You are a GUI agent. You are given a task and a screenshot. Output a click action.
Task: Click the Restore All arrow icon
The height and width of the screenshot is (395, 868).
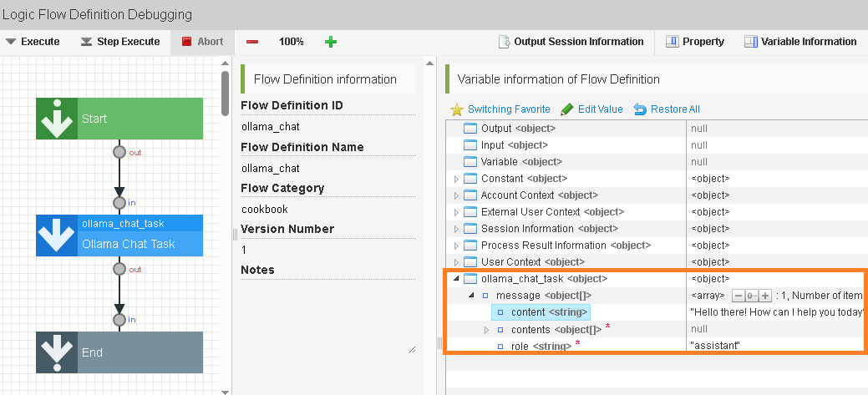pyautogui.click(x=641, y=109)
